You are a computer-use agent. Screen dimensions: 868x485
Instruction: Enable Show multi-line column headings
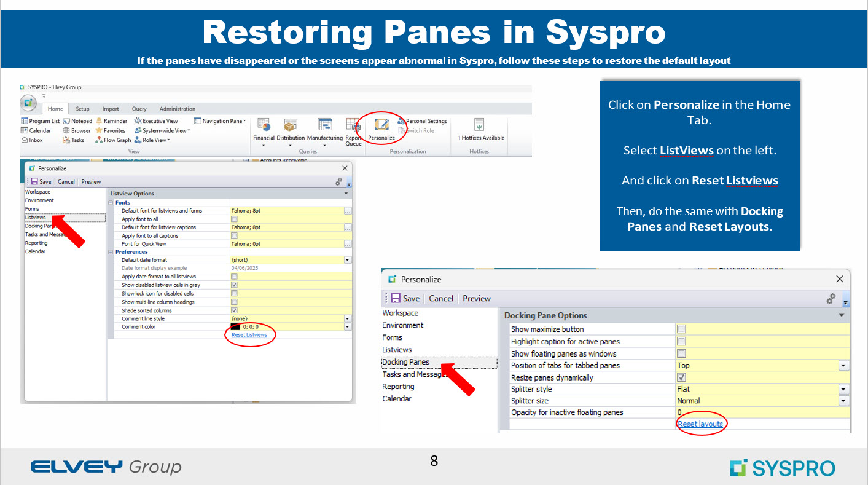click(x=234, y=302)
